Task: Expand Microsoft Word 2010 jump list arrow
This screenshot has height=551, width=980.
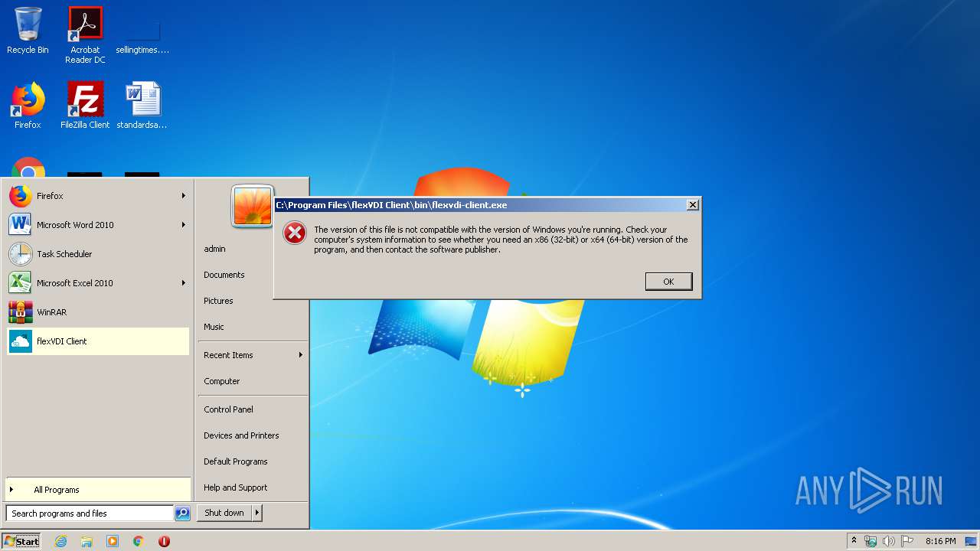Action: (x=184, y=225)
